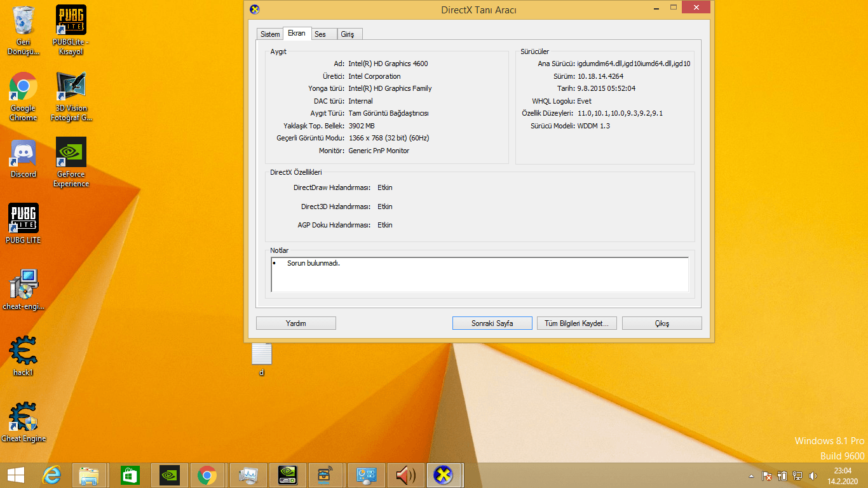Image resolution: width=868 pixels, height=488 pixels.
Task: Exit with the Çıkış button
Action: pyautogui.click(x=662, y=323)
